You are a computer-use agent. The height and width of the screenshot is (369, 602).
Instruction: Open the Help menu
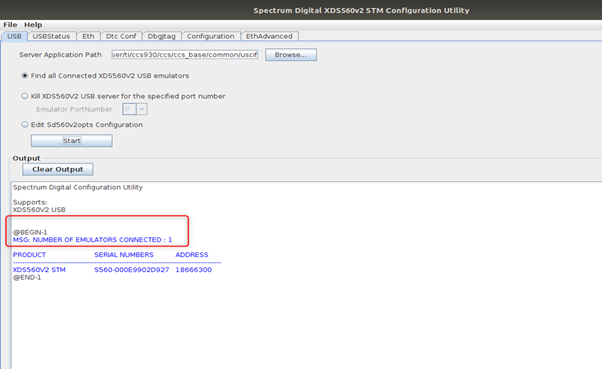click(x=33, y=25)
